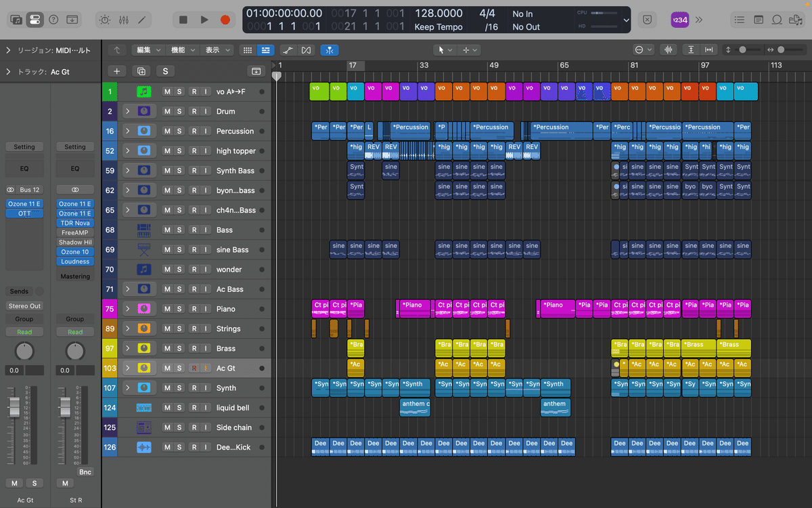Expand the Percussion track stack

click(x=127, y=131)
